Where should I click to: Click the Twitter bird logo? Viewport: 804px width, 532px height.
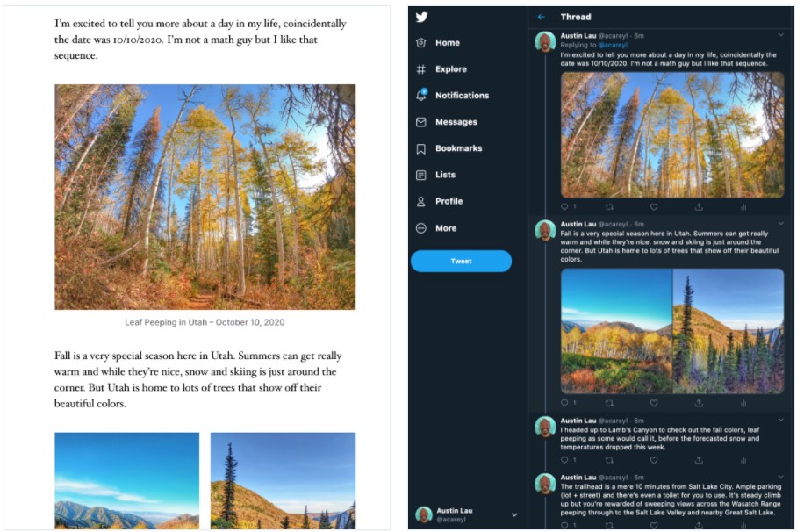tap(421, 17)
